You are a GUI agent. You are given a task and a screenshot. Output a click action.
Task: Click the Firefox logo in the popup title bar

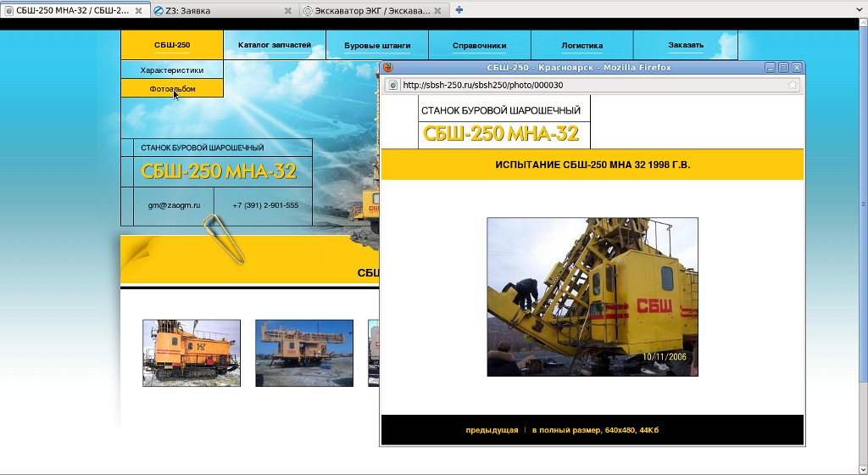(388, 67)
